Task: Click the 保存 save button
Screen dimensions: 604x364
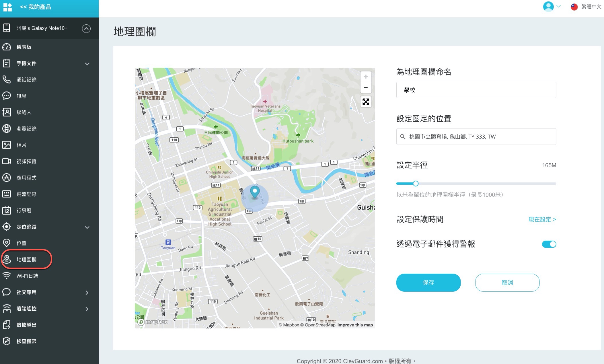Action: click(428, 283)
